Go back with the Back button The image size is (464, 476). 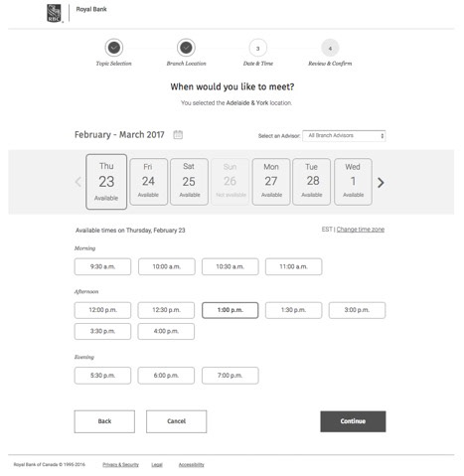[104, 421]
